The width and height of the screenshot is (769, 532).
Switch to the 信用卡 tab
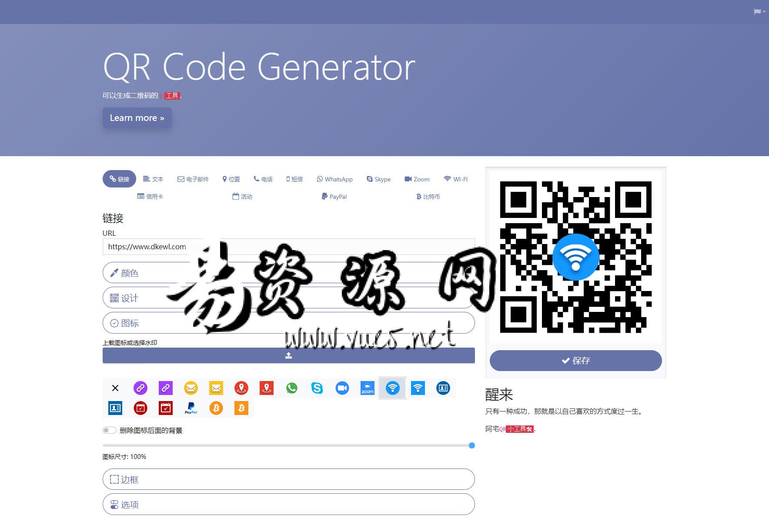coord(150,196)
